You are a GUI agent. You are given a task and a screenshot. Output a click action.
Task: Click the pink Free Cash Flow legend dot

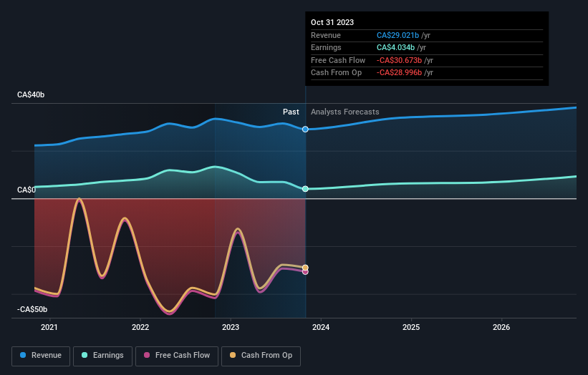[147, 355]
